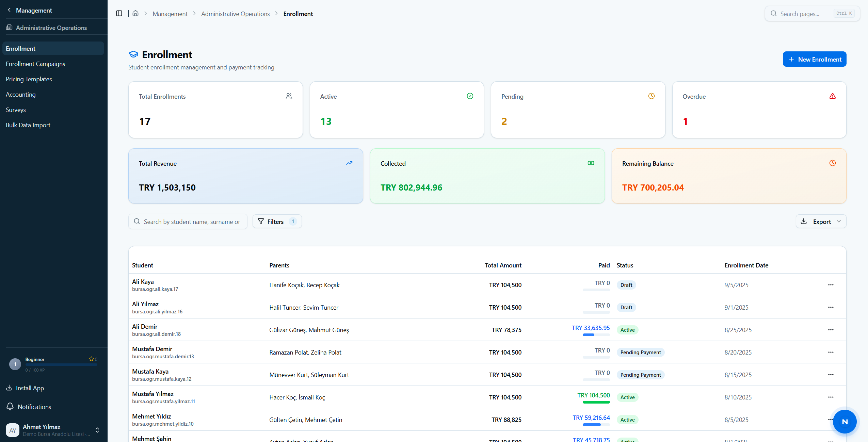This screenshot has height=442, width=868.
Task: Click the Install App download icon
Action: click(9, 388)
